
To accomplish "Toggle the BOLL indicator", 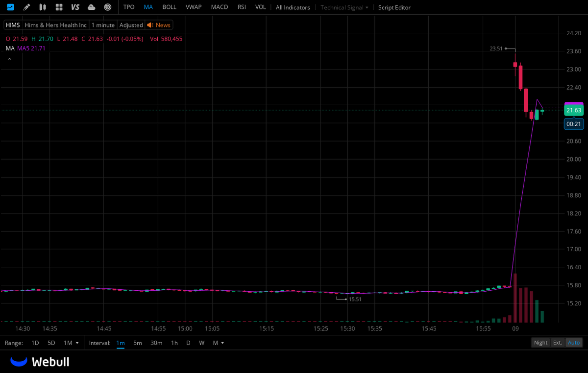I will [170, 7].
